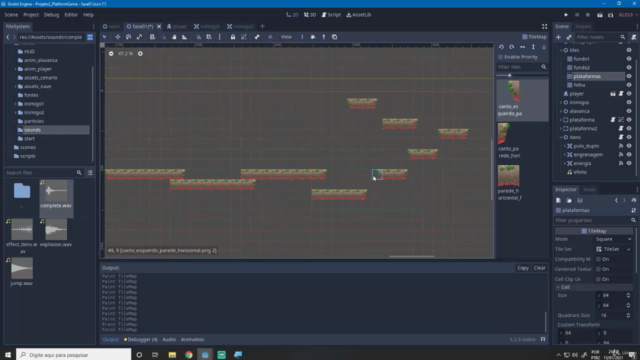
Task: Toggle FileSystem split view mode icon
Action: 90,37
